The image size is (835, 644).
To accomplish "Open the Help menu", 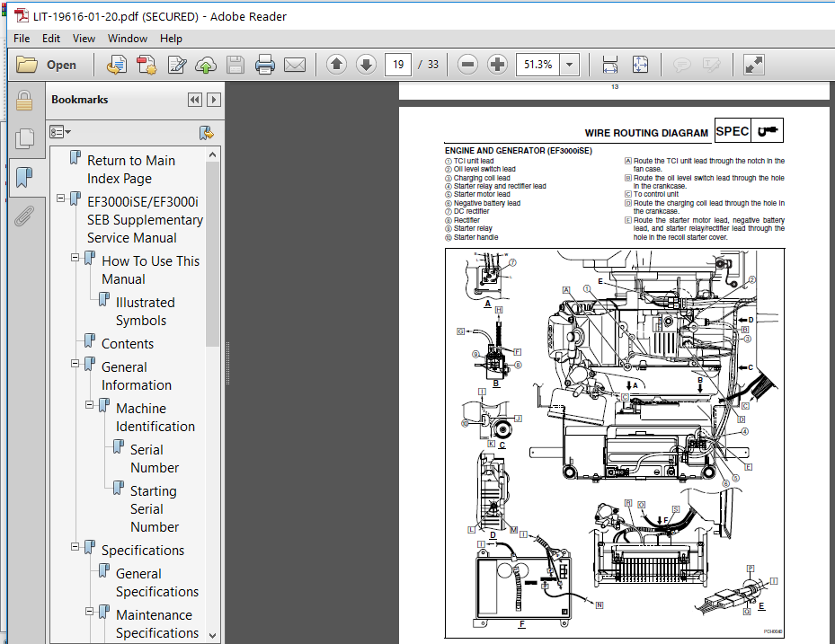I will point(171,39).
